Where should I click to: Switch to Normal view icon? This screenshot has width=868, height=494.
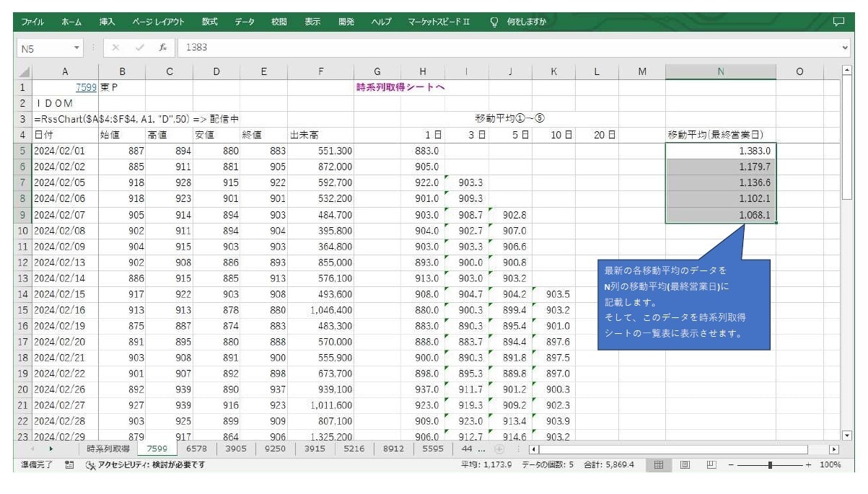click(659, 465)
